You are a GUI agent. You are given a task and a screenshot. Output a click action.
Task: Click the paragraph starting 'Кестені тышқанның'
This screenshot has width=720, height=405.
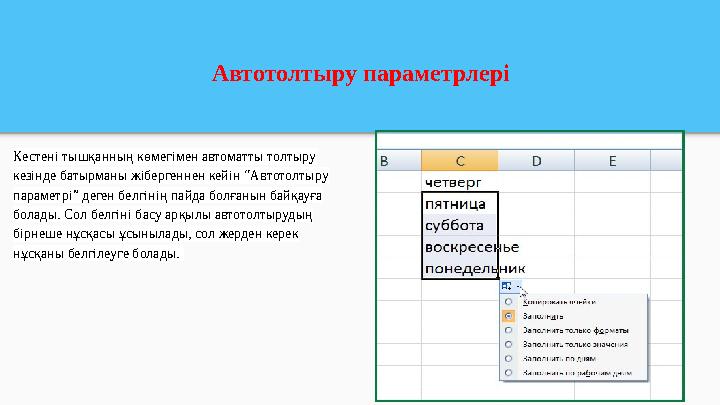[171, 205]
